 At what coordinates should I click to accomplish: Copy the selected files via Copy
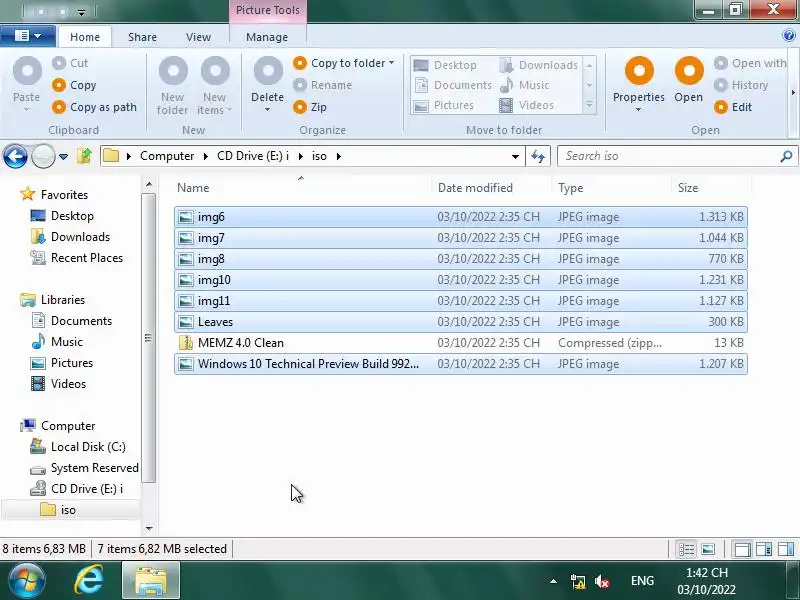(x=74, y=85)
